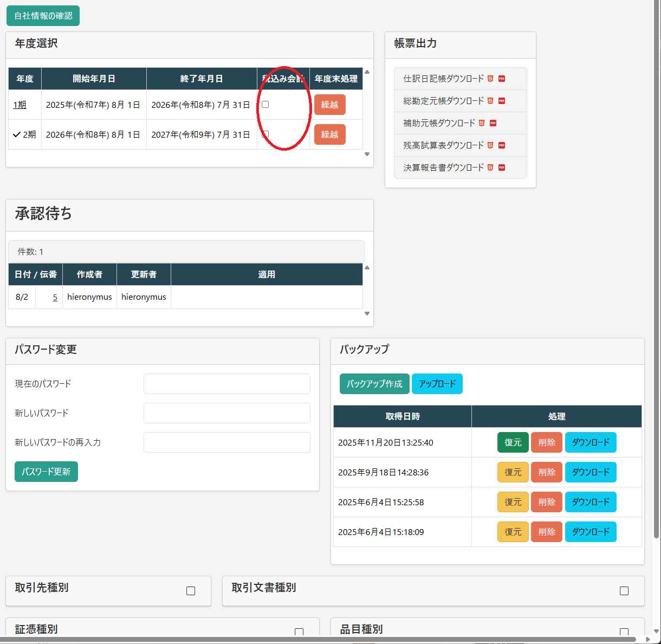Focus the 現在のパスワード input field
The image size is (661, 644).
(x=226, y=384)
